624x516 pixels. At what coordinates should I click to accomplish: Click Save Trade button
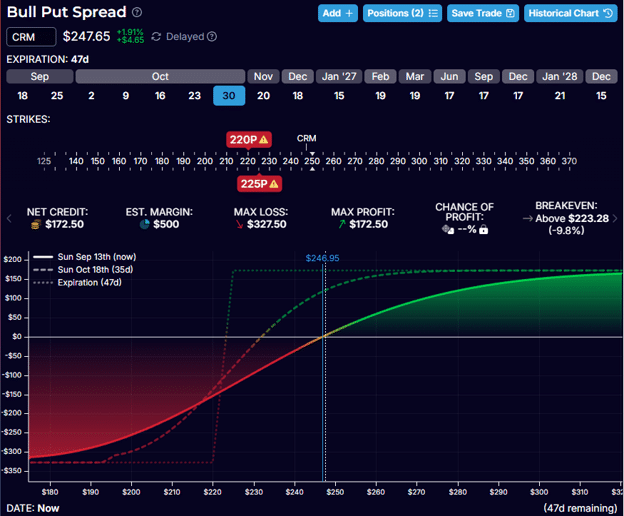(483, 13)
